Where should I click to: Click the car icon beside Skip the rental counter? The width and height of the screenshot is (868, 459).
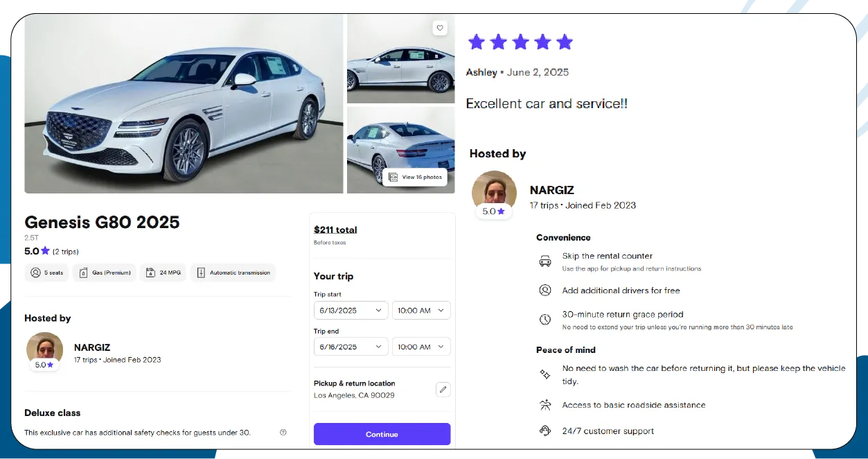point(545,261)
